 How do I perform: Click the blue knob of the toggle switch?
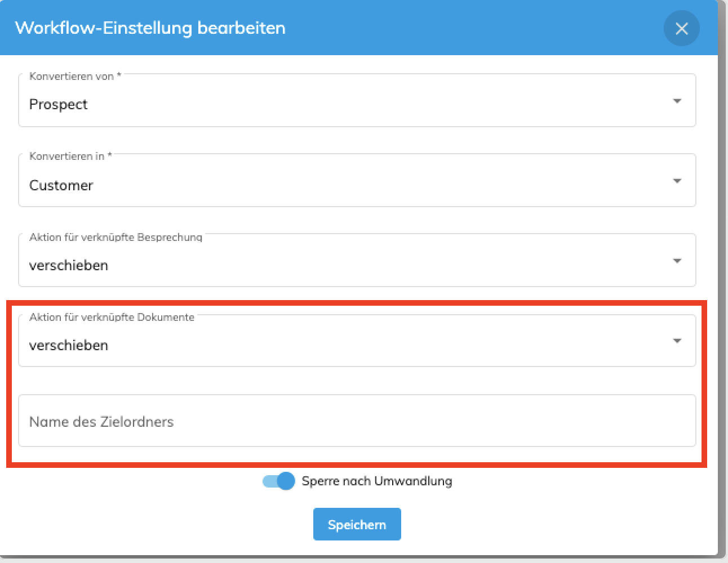click(286, 481)
